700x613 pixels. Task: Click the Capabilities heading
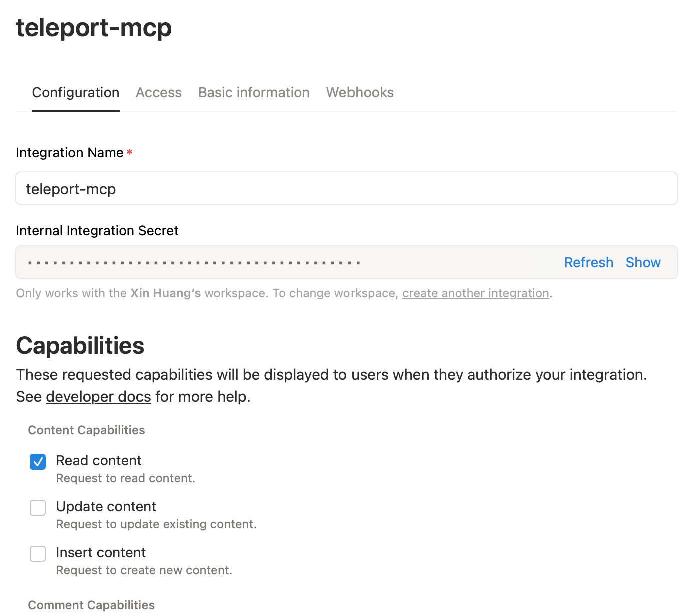click(x=80, y=345)
